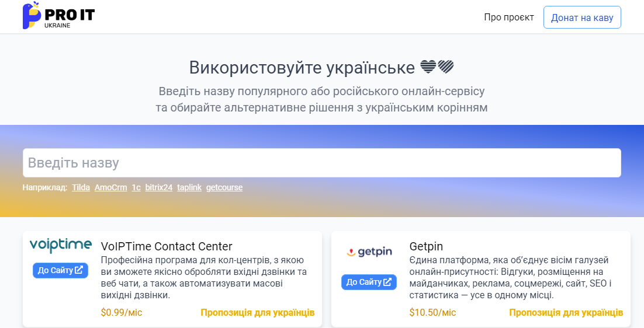Select the AmoCrm example link
The height and width of the screenshot is (328, 644).
coord(111,187)
